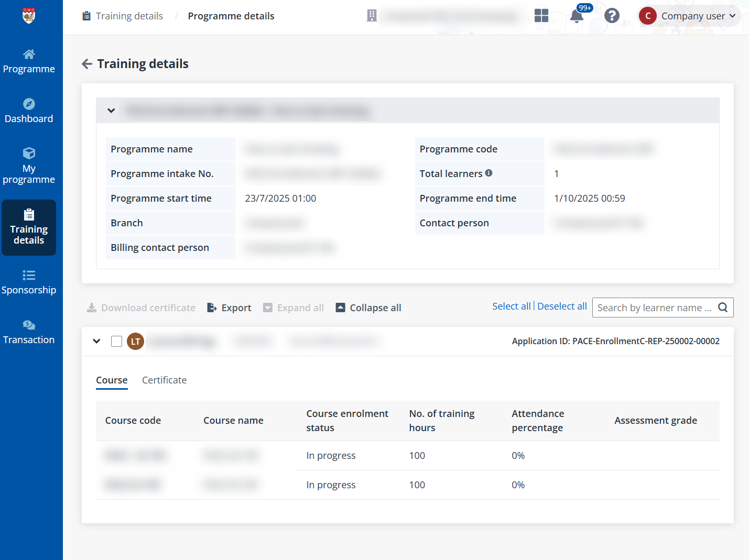Click programme start time 23/7/2025 01:00
Image resolution: width=749 pixels, height=560 pixels.
(280, 199)
